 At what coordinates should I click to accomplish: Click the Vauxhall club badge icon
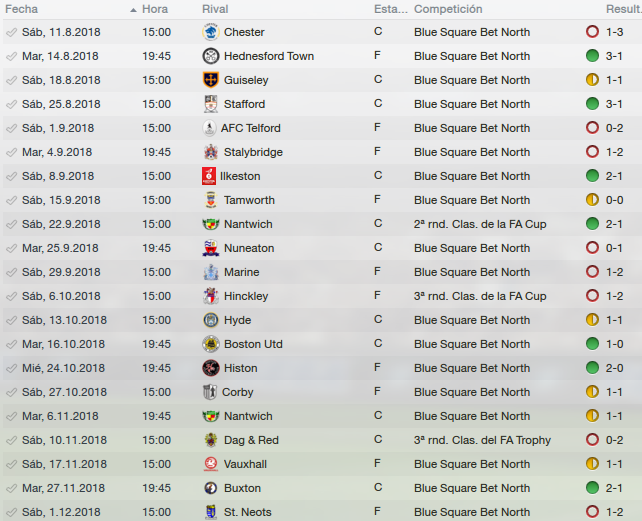(x=210, y=464)
